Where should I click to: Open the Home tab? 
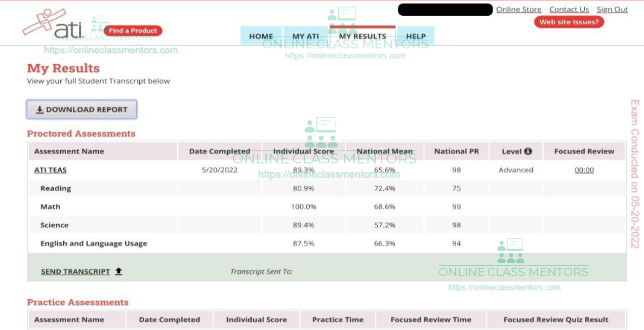pyautogui.click(x=261, y=36)
